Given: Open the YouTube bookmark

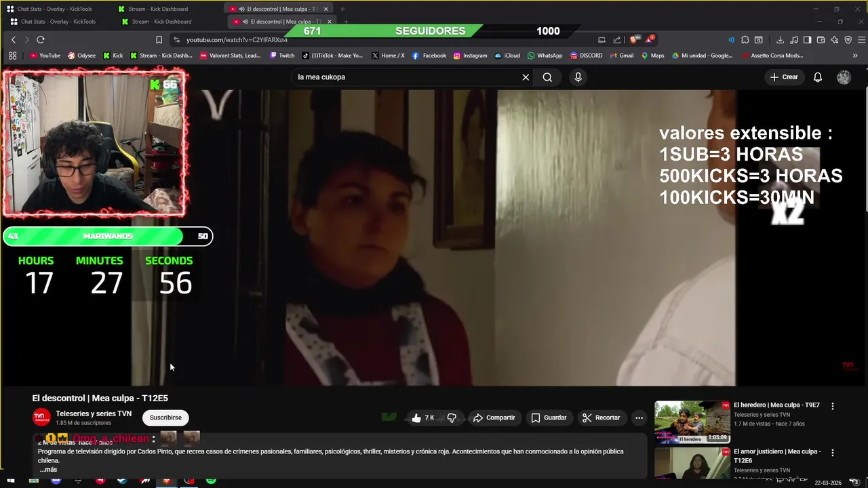Looking at the screenshot, I should [x=45, y=56].
